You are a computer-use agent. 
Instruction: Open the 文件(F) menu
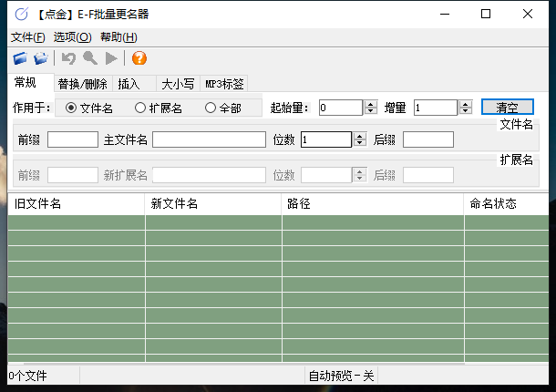(28, 37)
